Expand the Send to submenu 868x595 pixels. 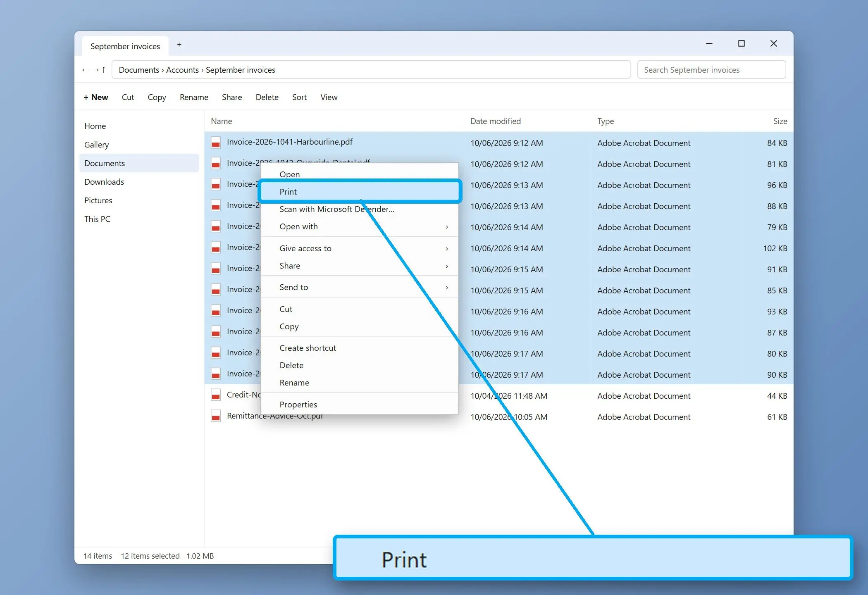360,287
